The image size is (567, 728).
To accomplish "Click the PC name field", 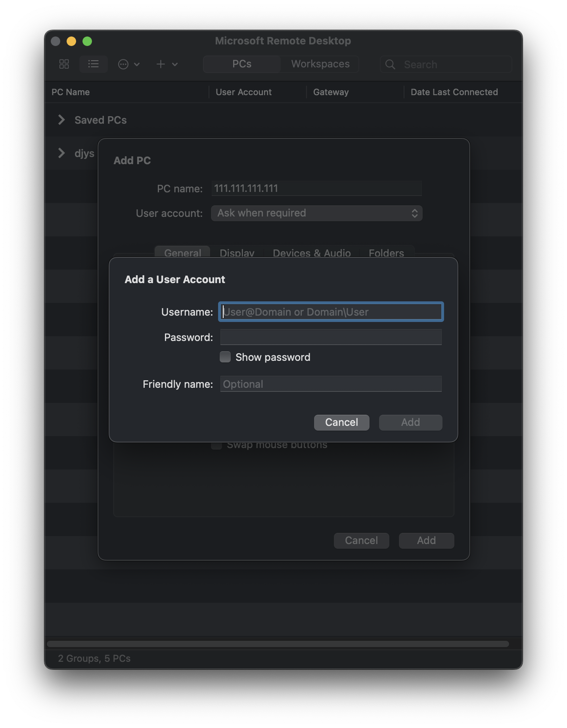I will 316,188.
